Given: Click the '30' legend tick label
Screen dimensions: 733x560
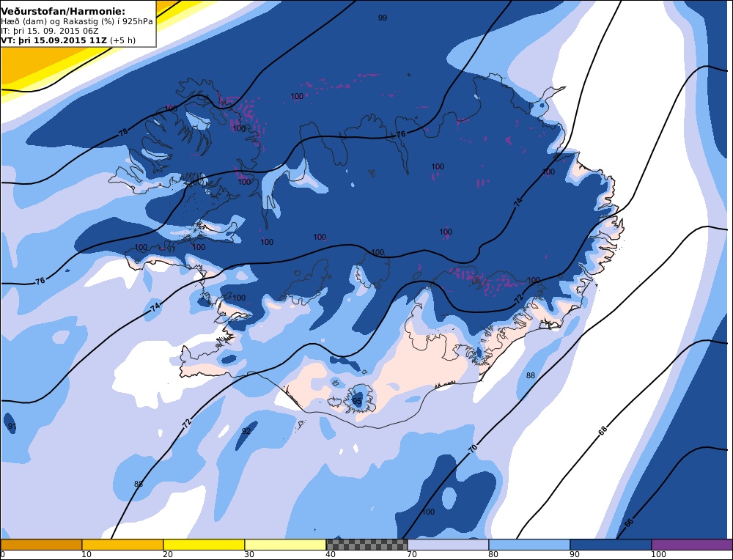Looking at the screenshot, I should click(x=249, y=554).
